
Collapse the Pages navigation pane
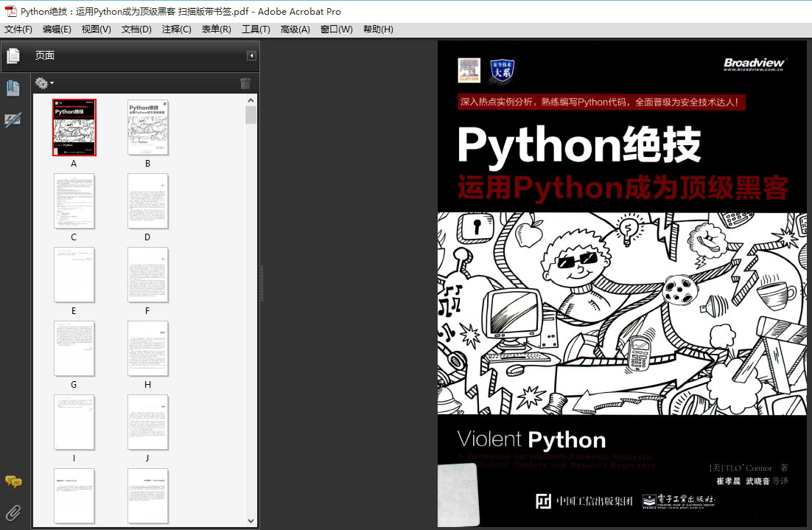pos(252,55)
